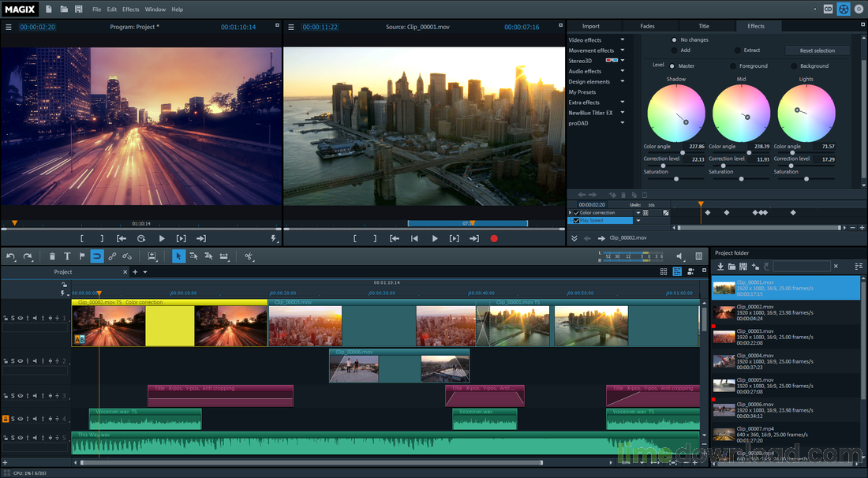The height and width of the screenshot is (478, 868).
Task: Switch to the Fades tab
Action: click(x=647, y=25)
